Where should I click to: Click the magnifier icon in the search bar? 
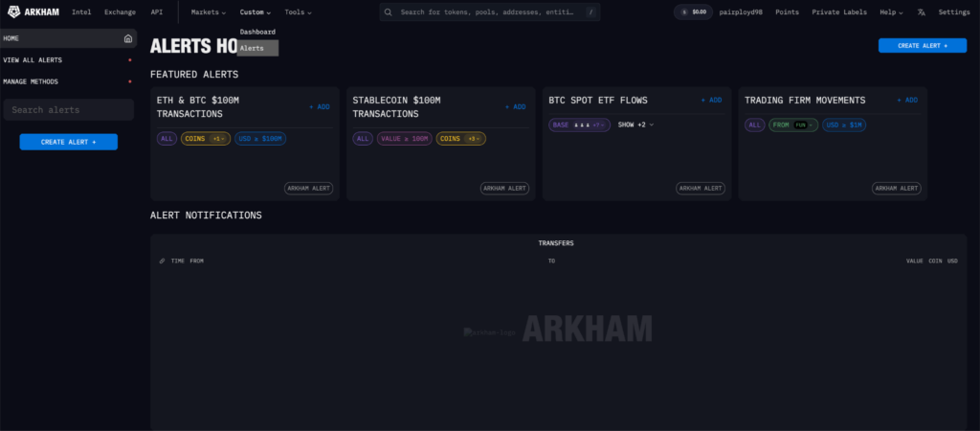(x=390, y=12)
